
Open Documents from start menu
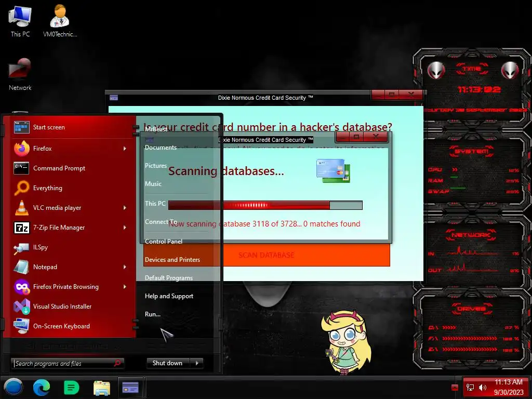(x=161, y=148)
